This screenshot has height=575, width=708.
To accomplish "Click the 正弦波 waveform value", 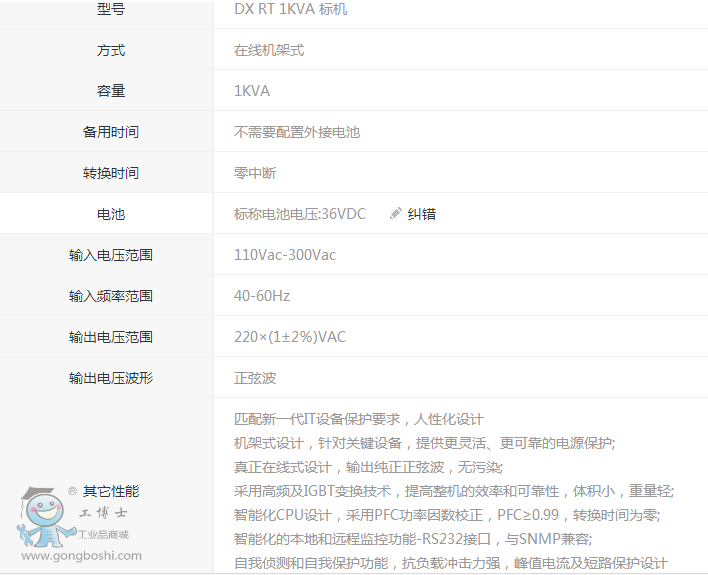I will (x=255, y=378).
